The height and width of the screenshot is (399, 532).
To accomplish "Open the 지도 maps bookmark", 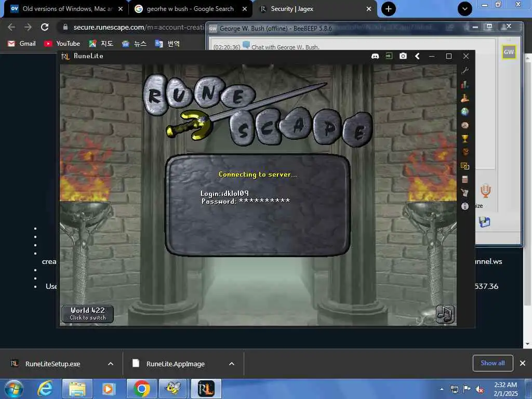I will [101, 44].
